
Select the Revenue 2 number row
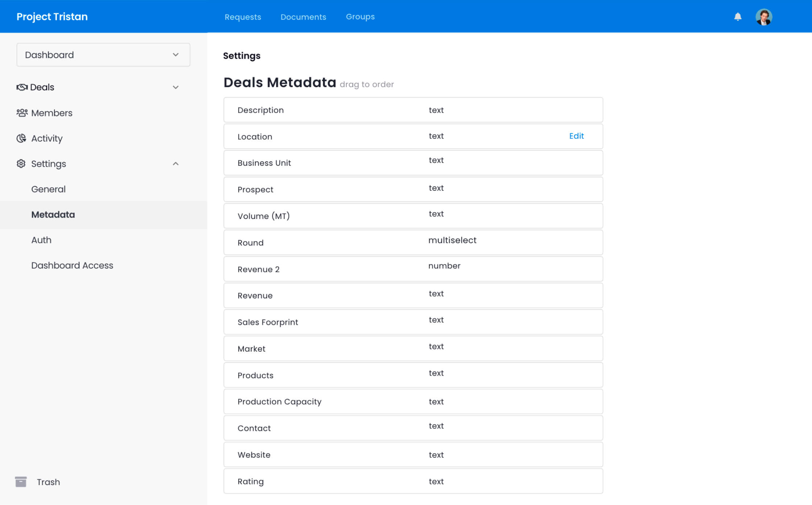coord(413,269)
